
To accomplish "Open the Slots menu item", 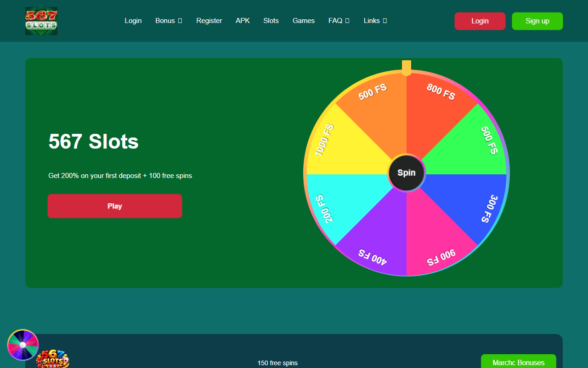I will [271, 21].
